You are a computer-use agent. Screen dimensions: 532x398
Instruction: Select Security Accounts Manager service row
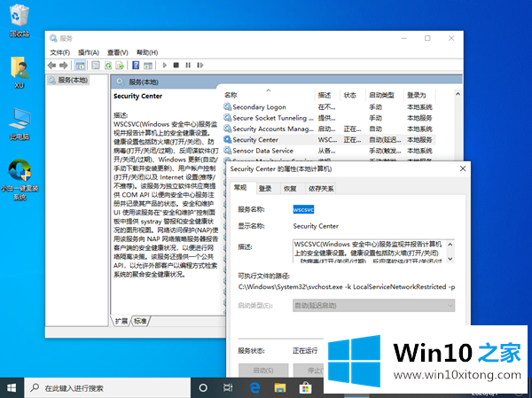pyautogui.click(x=329, y=129)
